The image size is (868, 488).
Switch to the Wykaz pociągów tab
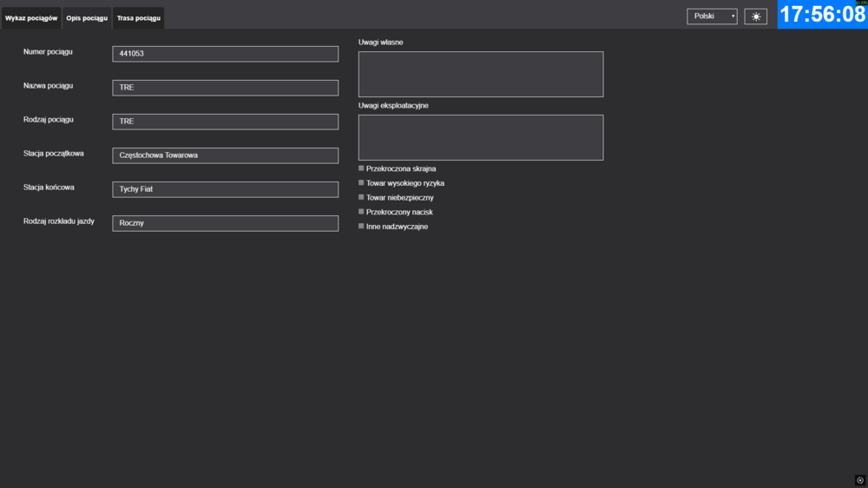pyautogui.click(x=31, y=18)
